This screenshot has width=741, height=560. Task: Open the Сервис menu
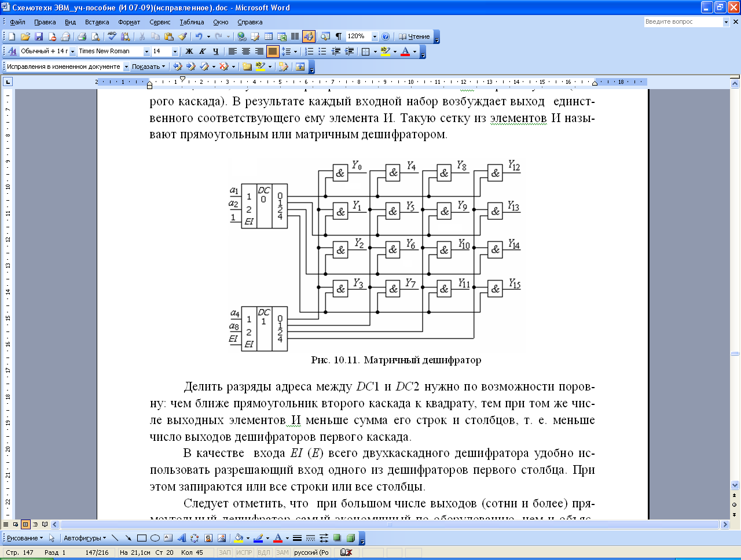pos(160,22)
